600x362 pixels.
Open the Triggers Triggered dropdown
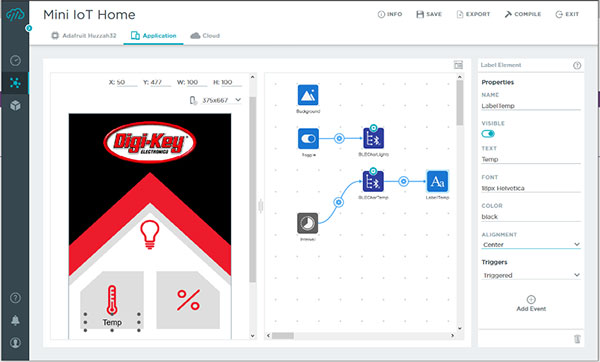pyautogui.click(x=531, y=275)
